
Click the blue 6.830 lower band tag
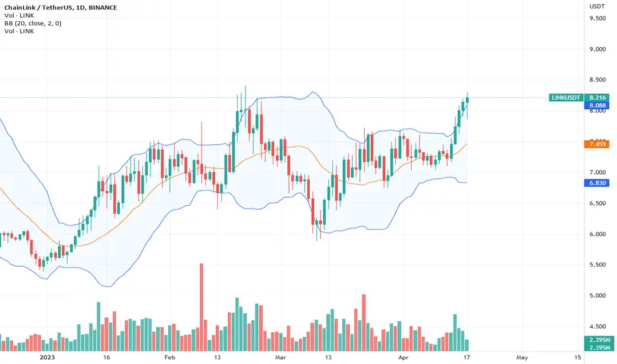[597, 183]
